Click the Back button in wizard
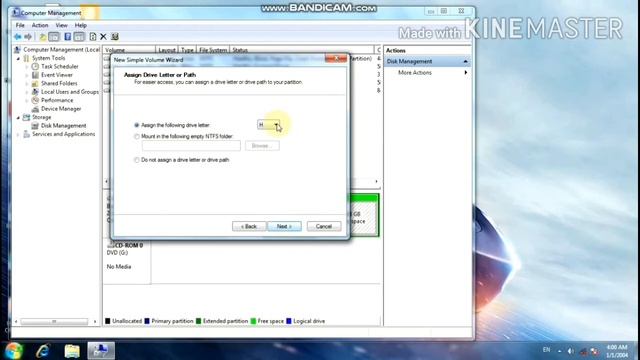Viewport: 640px width, 360px height. pos(249,227)
